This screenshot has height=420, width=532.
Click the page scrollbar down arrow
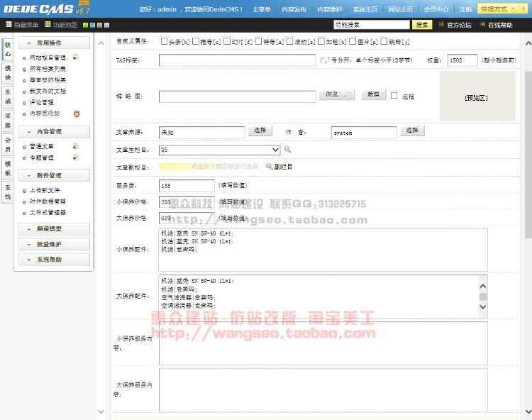[x=528, y=412]
